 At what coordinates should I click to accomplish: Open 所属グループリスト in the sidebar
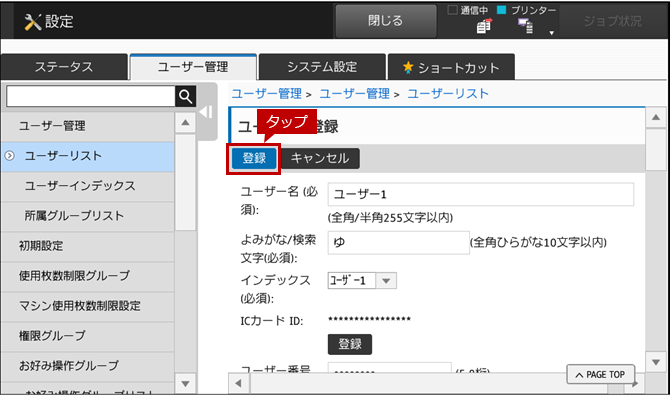(88, 216)
